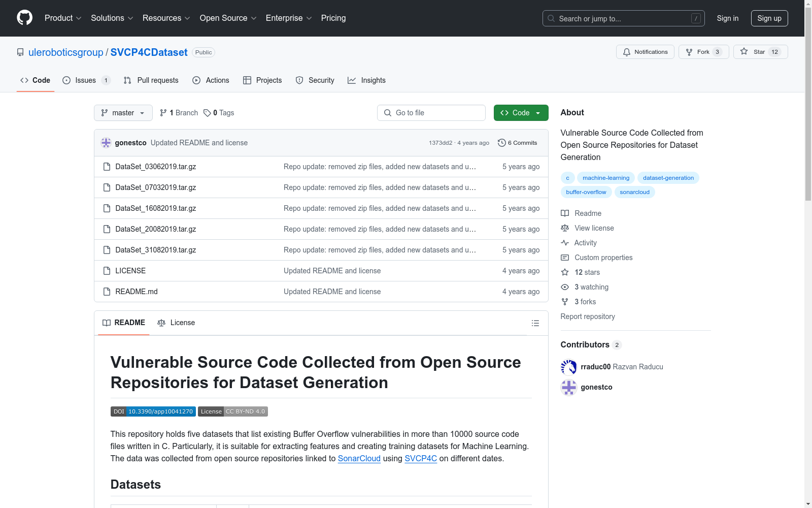
Task: Open DataSet_03062019.tar.gz file
Action: pos(156,167)
